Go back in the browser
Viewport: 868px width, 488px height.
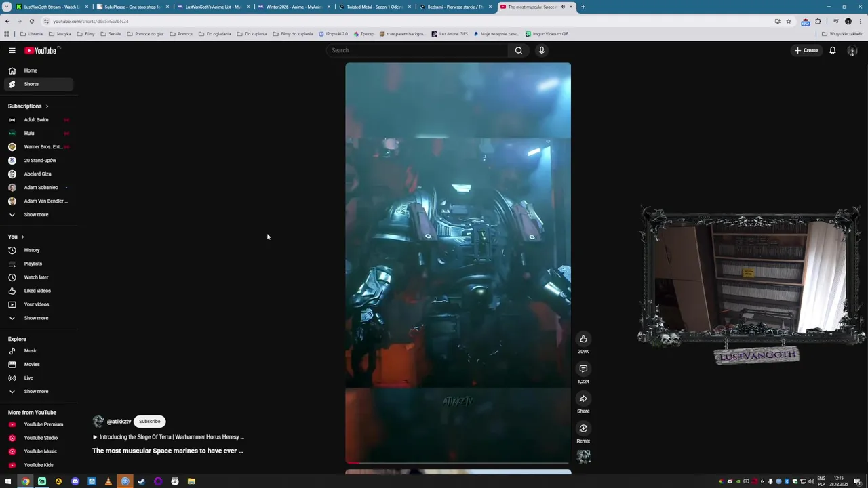point(7,21)
